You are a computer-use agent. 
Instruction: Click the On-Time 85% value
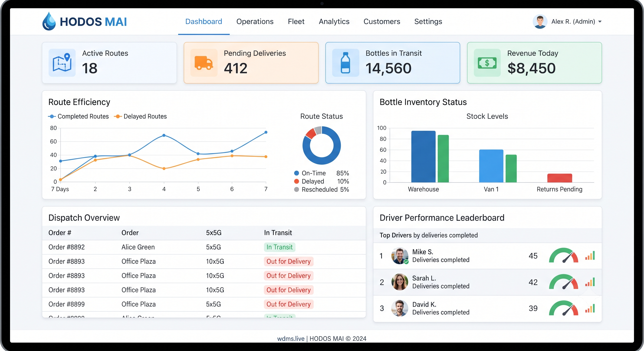pyautogui.click(x=343, y=173)
